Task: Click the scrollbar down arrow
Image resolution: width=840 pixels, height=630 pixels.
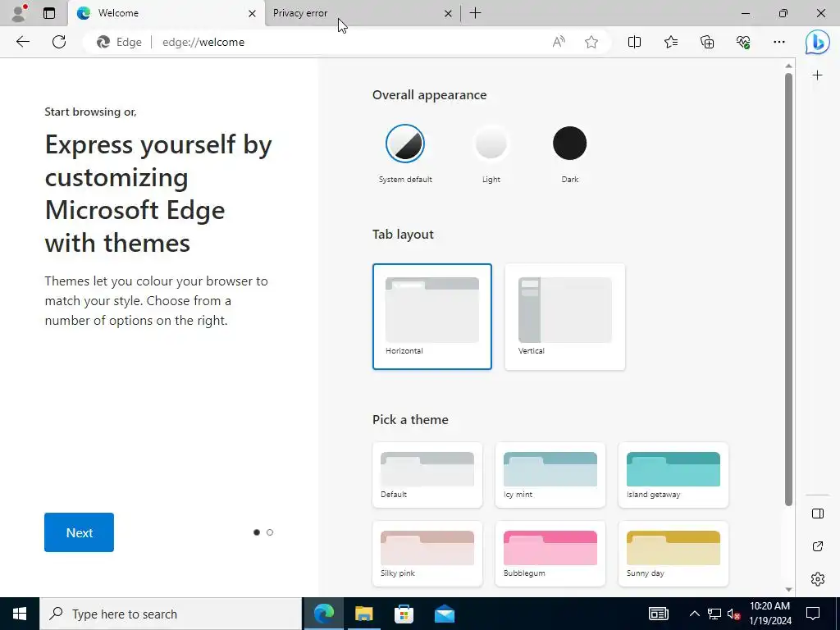Action: point(788,589)
